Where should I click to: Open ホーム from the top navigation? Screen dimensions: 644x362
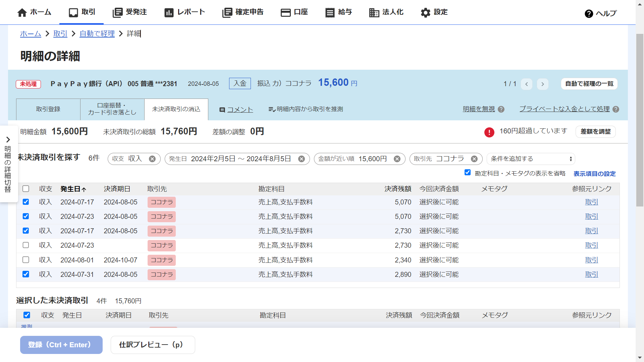[34, 12]
